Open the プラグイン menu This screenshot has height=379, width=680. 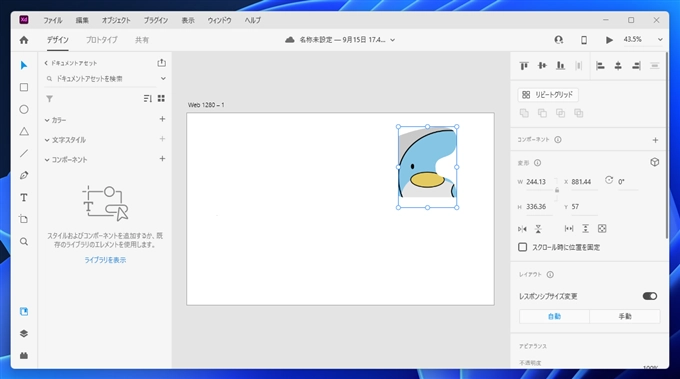156,20
